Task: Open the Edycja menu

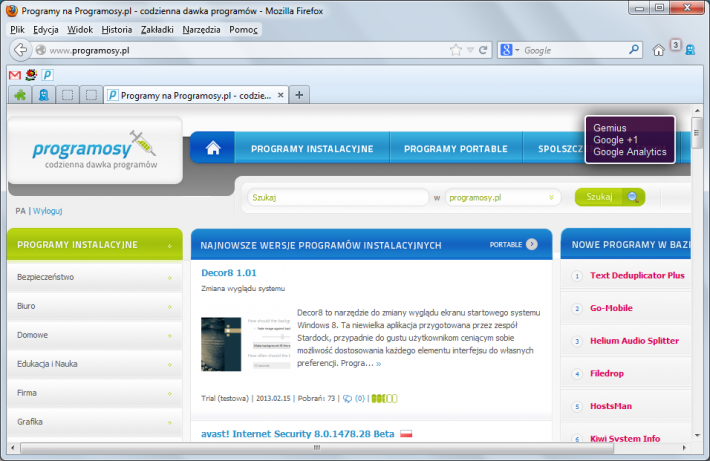Action: (x=46, y=29)
